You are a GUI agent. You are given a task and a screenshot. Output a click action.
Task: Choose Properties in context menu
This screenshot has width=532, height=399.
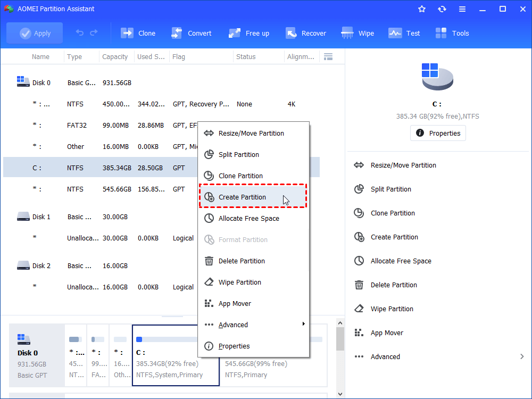pos(253,346)
